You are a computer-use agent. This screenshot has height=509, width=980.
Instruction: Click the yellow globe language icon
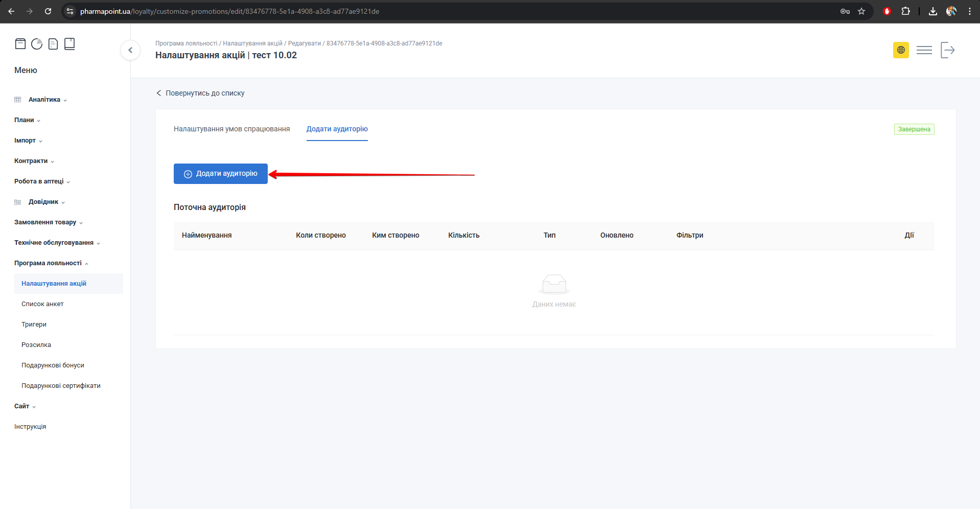point(901,50)
